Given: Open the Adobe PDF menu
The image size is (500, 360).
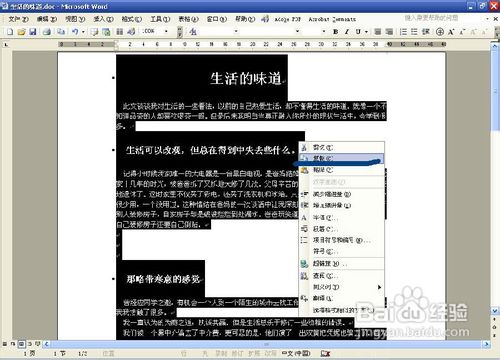Looking at the screenshot, I should click(288, 19).
